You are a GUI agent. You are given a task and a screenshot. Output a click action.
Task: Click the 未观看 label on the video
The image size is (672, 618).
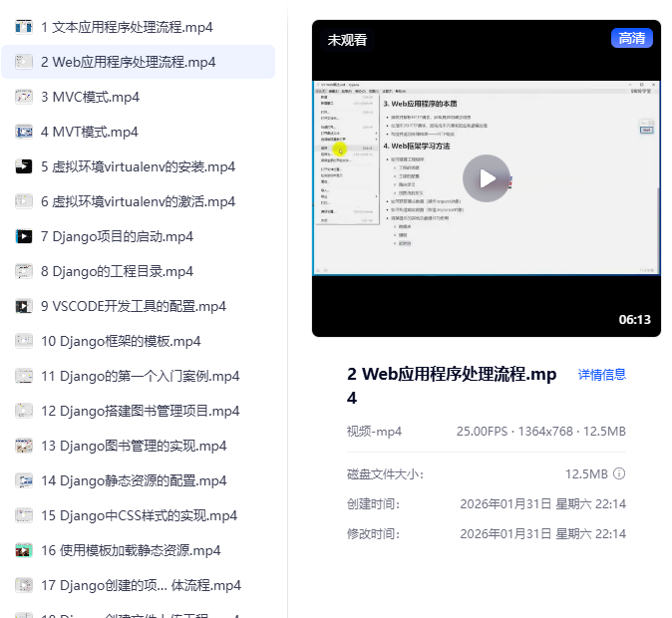point(347,40)
